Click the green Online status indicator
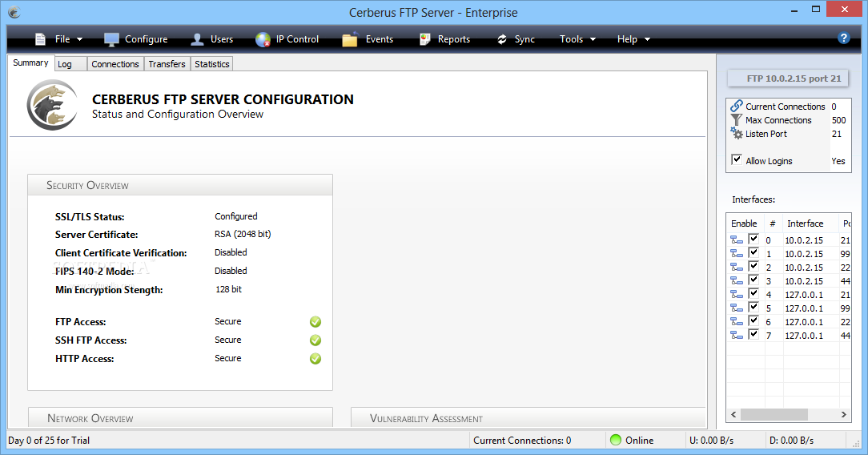 point(616,440)
